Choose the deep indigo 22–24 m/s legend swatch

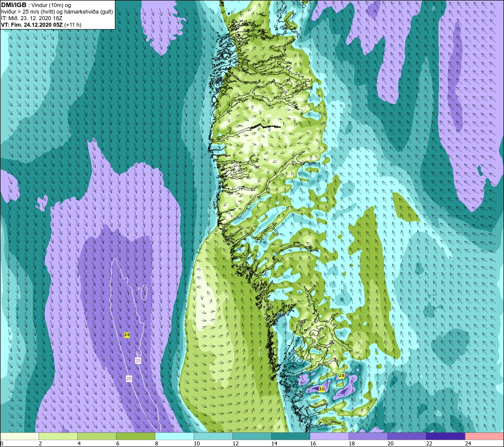point(446,436)
